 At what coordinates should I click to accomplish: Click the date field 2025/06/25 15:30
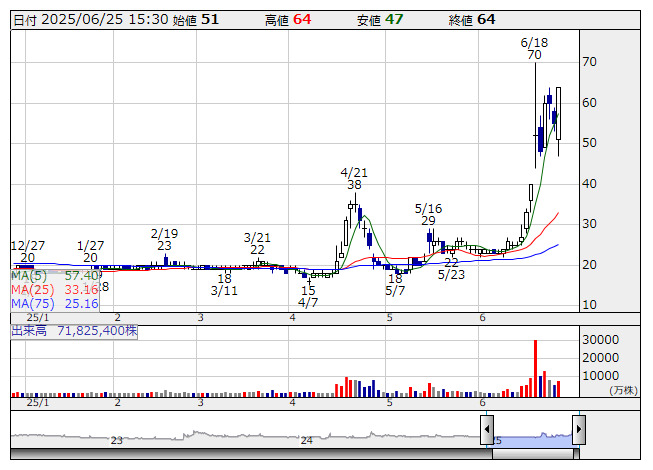tap(103, 19)
